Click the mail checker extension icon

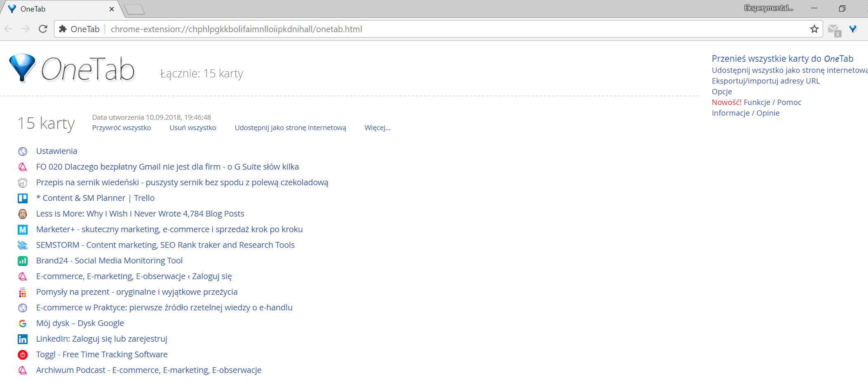point(834,30)
